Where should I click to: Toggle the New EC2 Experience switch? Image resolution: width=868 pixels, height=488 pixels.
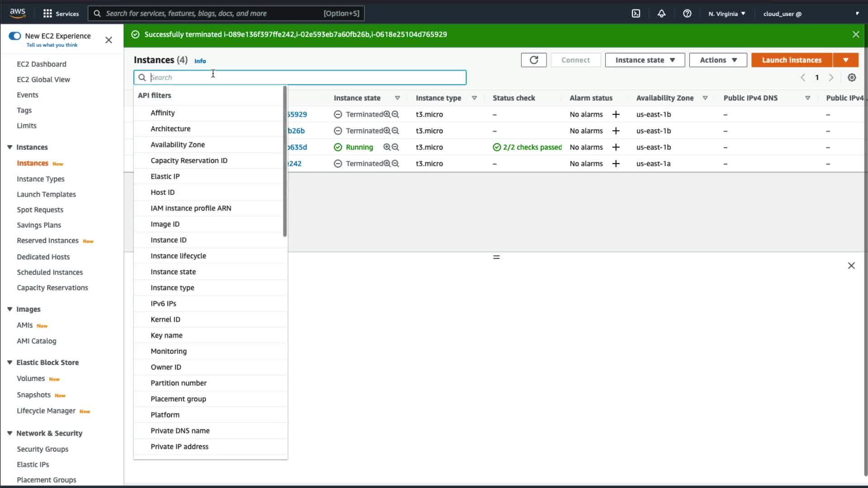pos(15,36)
